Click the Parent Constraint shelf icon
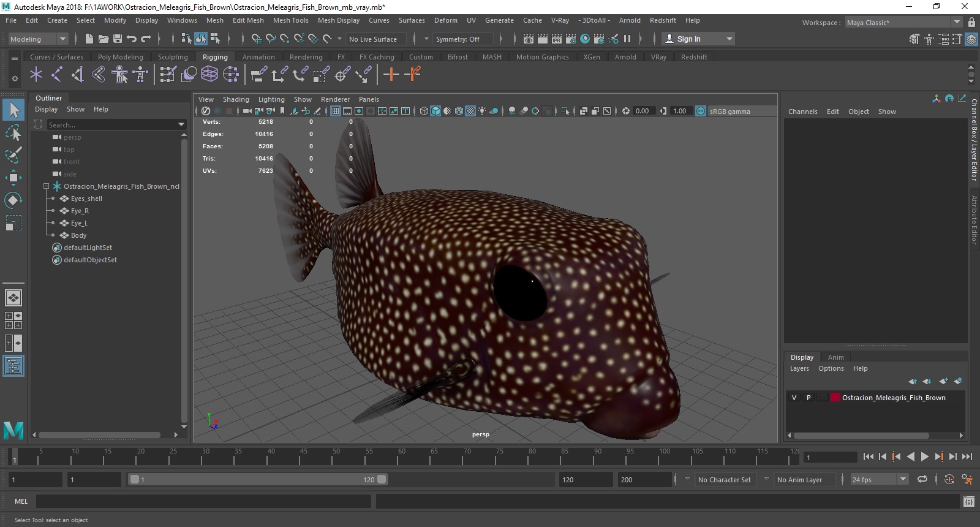The width and height of the screenshot is (980, 527). [x=259, y=75]
